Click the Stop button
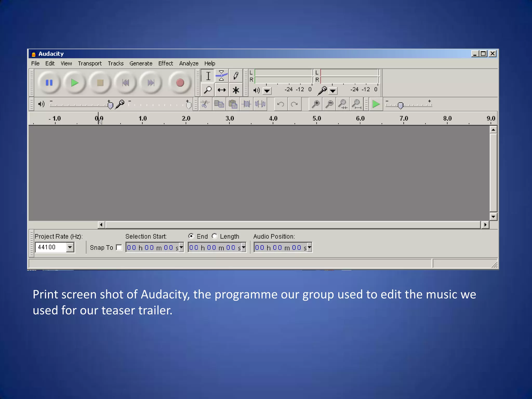Screen dimensions: 532x399 pos(100,83)
